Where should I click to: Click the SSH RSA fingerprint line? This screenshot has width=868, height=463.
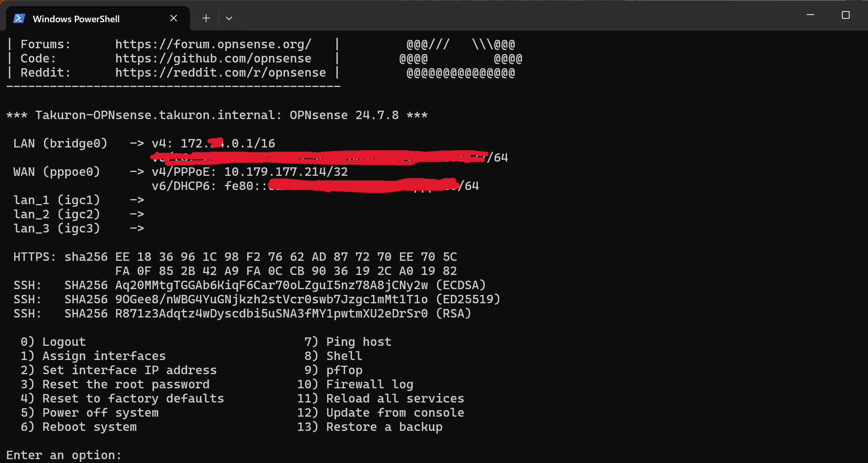click(x=242, y=314)
